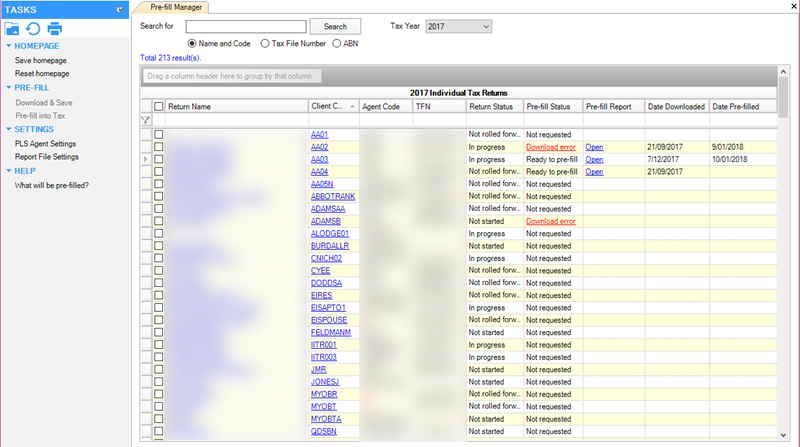Viewport: 800px width, 447px height.
Task: Check the checkbox for the AA01 row
Action: pos(159,134)
